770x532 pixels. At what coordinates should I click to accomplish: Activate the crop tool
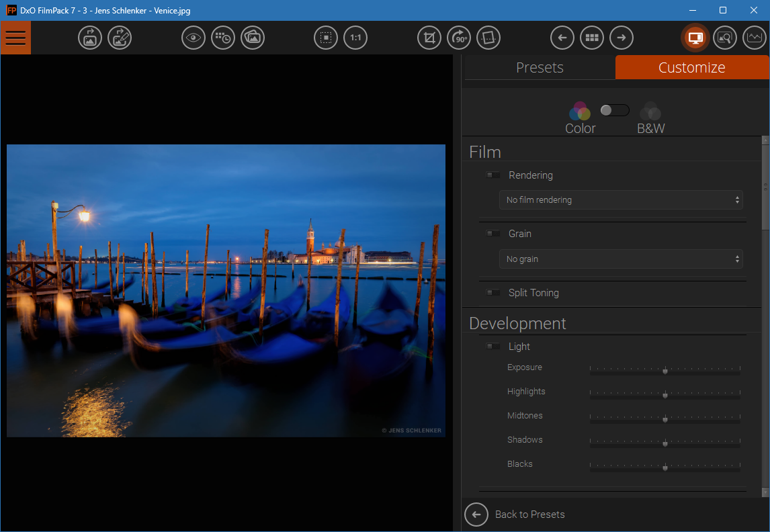pos(430,38)
